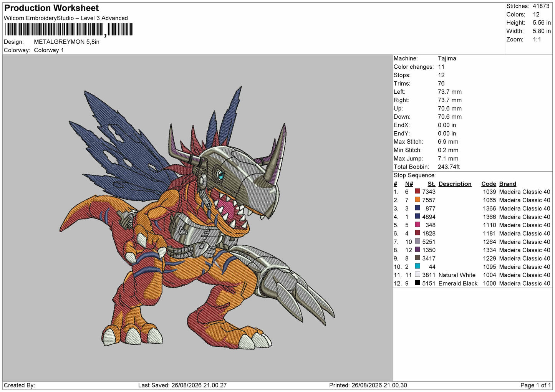Click the Metalgreymon embroidery design preview

197,218
